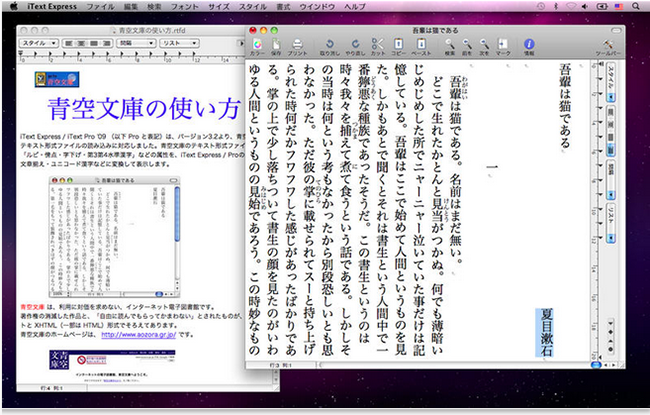Image resolution: width=650 pixels, height=415 pixels.
Task: Open the ファイル menu
Action: tap(101, 6)
